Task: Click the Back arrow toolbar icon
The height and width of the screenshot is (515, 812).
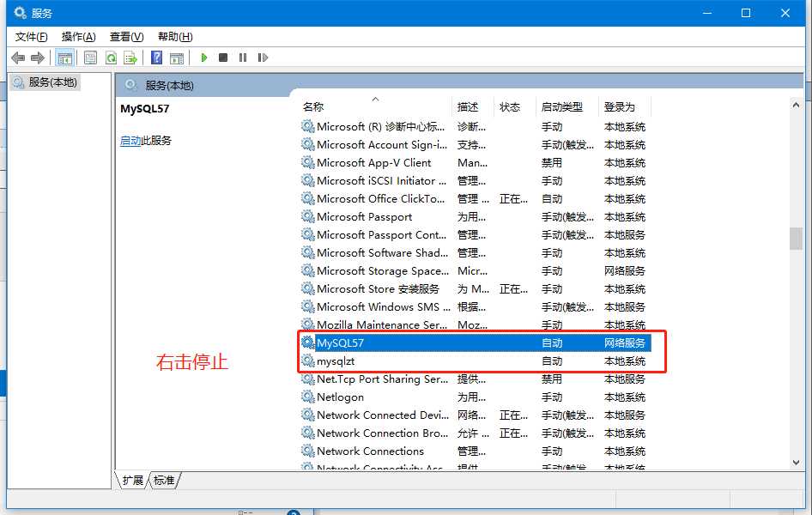Action: click(x=18, y=58)
